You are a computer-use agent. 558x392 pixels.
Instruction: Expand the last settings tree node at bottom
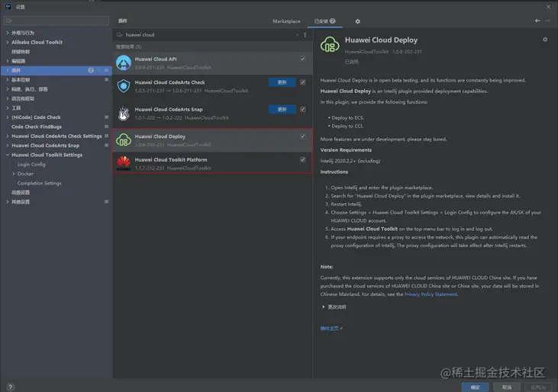(8, 202)
